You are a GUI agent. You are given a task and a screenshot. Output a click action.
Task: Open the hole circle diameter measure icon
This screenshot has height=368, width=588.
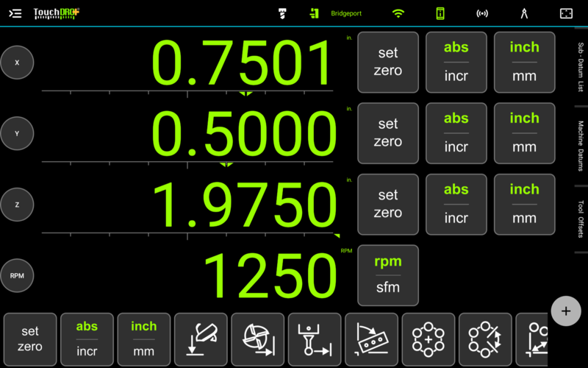(485, 339)
